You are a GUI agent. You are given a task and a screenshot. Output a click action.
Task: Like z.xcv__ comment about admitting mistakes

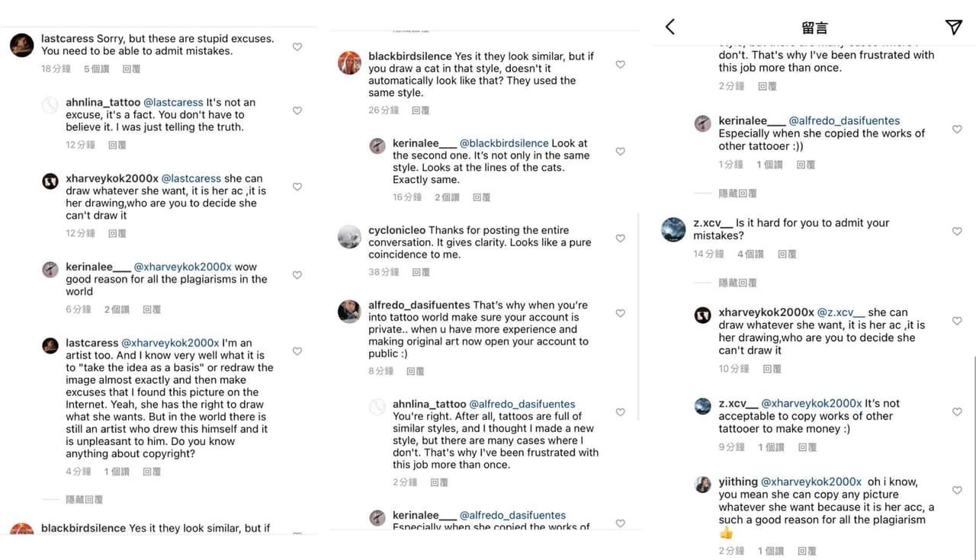[957, 232]
